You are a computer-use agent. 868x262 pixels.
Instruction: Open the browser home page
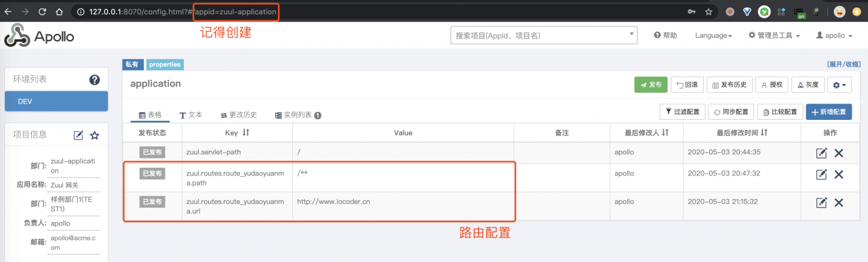click(x=59, y=12)
